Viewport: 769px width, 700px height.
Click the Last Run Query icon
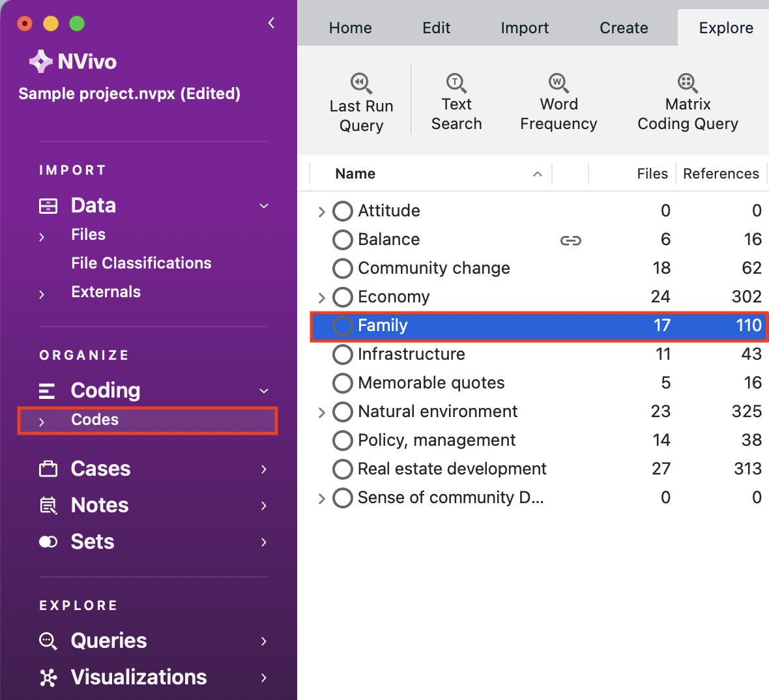click(361, 83)
